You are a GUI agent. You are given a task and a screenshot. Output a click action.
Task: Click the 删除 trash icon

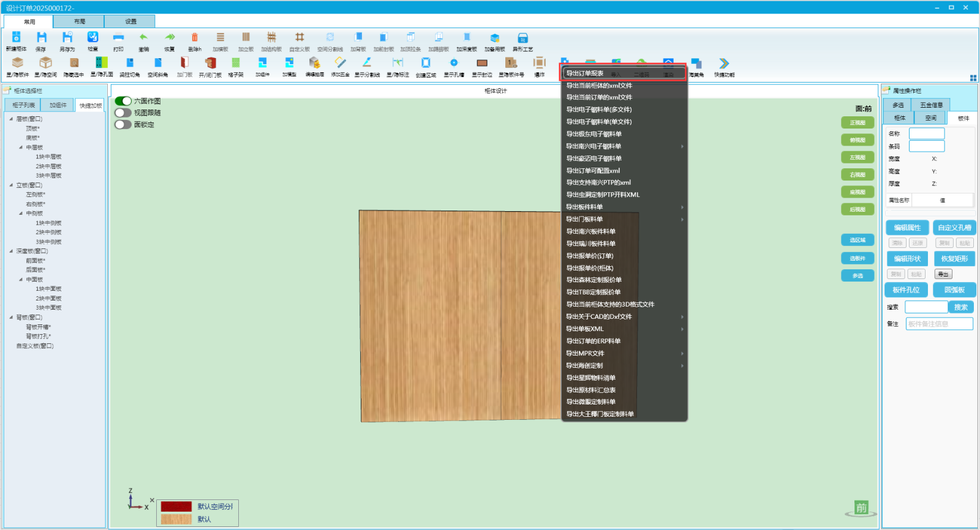[x=195, y=38]
